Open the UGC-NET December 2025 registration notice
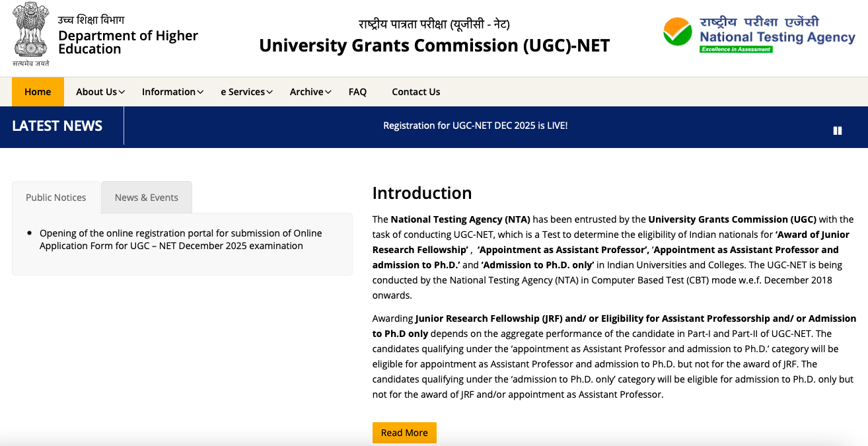 pos(180,239)
